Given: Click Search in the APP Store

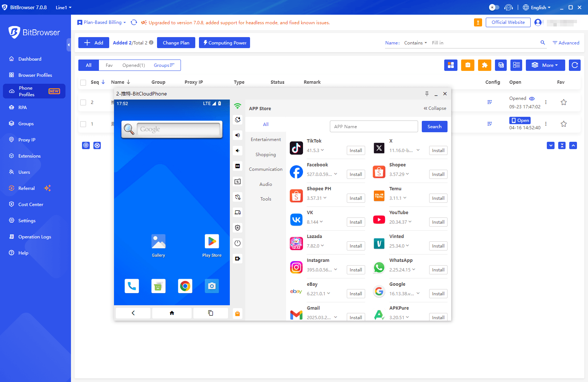Looking at the screenshot, I should (x=434, y=126).
